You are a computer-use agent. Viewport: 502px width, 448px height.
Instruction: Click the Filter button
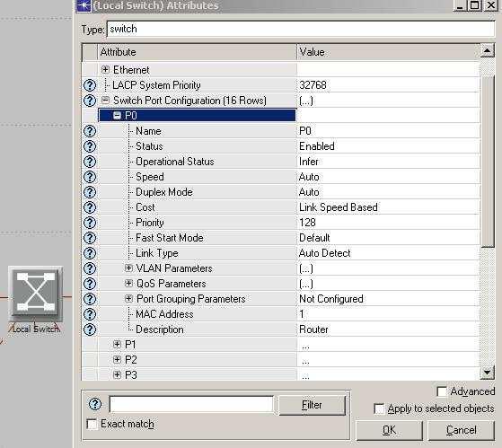(x=313, y=405)
